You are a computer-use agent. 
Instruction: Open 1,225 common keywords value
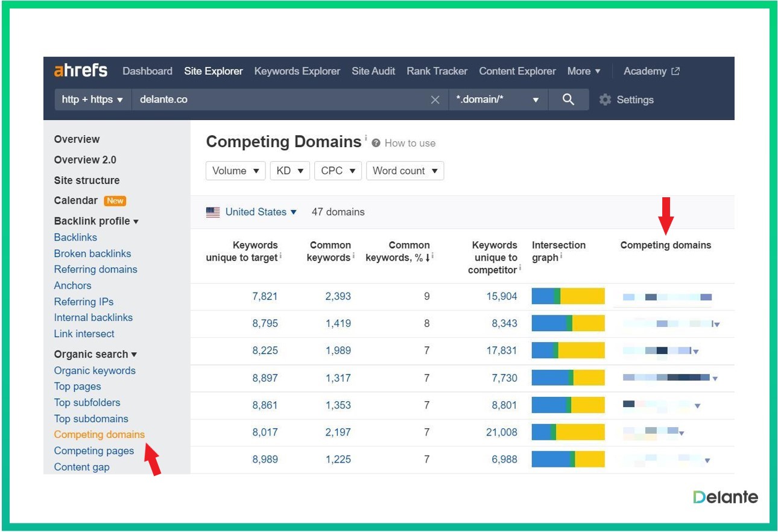(x=338, y=460)
